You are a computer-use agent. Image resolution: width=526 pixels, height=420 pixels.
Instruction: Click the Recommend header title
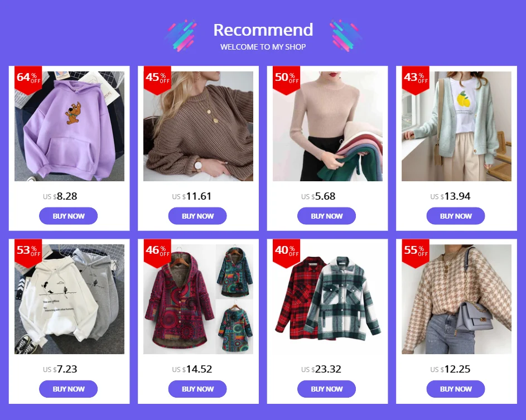tap(263, 30)
